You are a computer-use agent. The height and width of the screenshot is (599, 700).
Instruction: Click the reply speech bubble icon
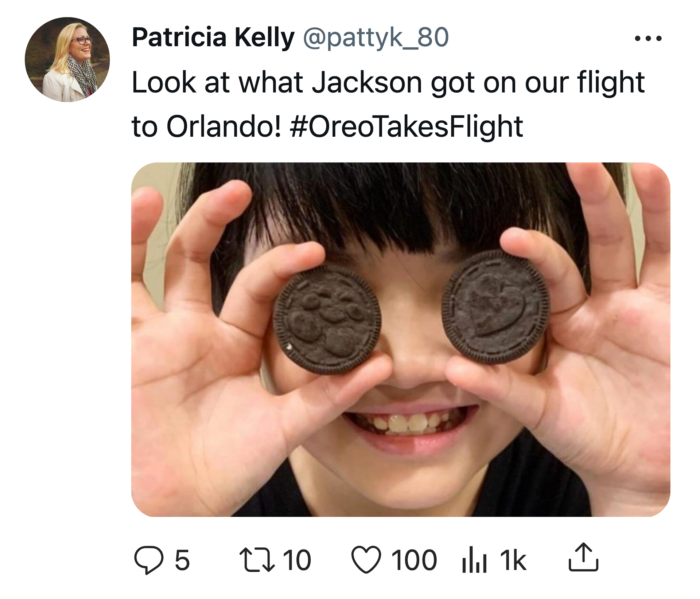coord(149,560)
